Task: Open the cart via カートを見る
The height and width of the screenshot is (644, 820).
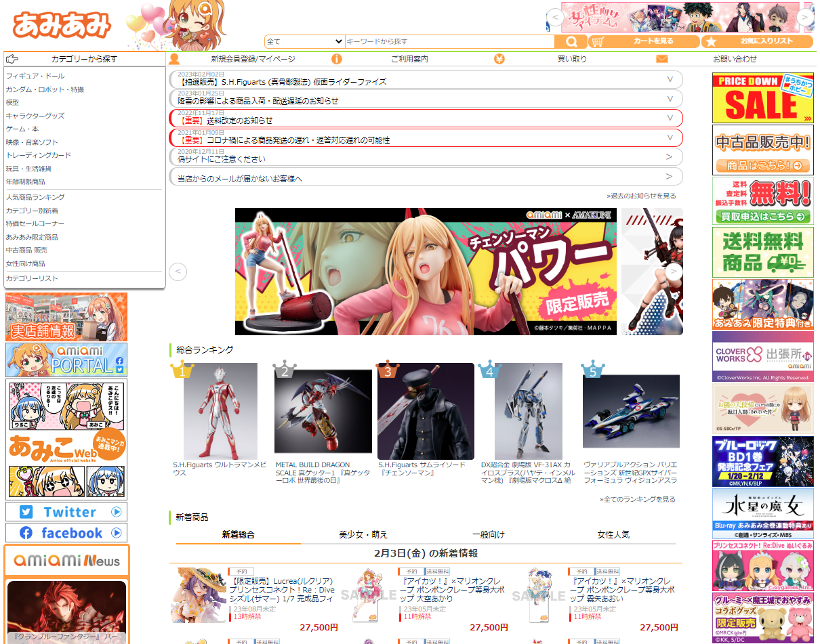Action: [644, 41]
